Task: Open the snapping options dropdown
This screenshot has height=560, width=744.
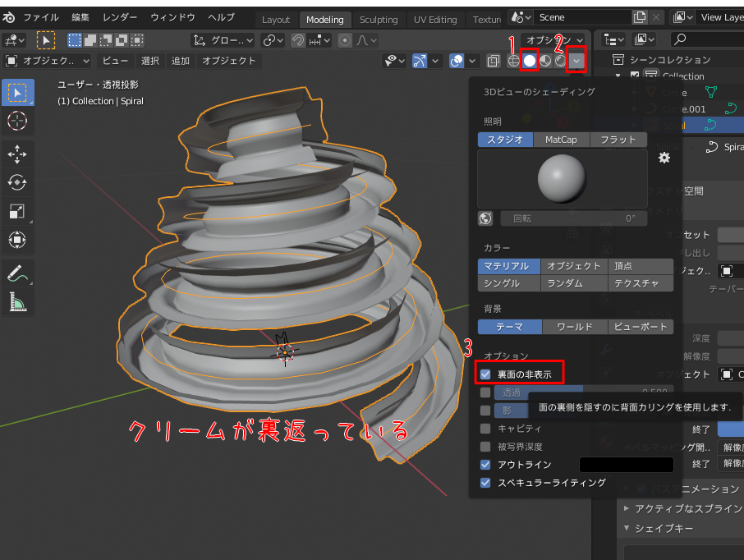Action: [319, 40]
